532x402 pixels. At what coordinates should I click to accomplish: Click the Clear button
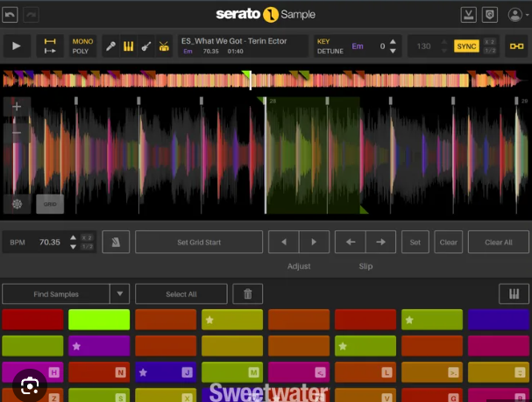click(449, 242)
